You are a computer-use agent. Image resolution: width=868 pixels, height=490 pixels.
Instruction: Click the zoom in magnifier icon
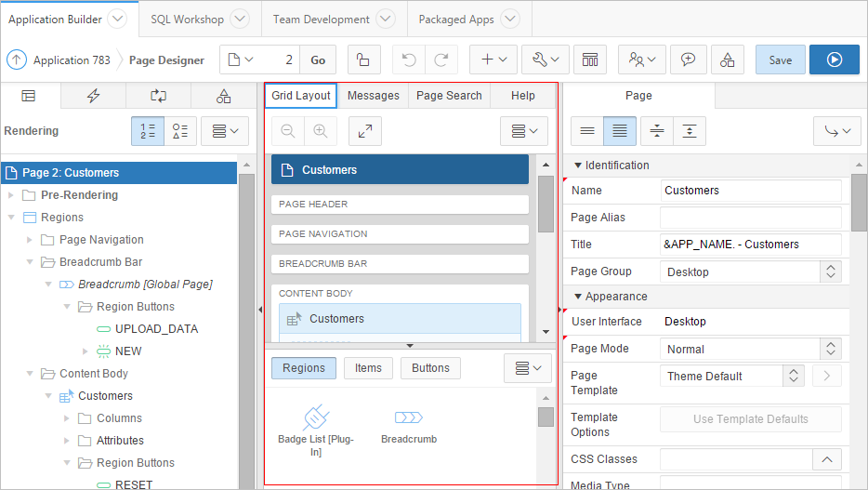[x=320, y=131]
